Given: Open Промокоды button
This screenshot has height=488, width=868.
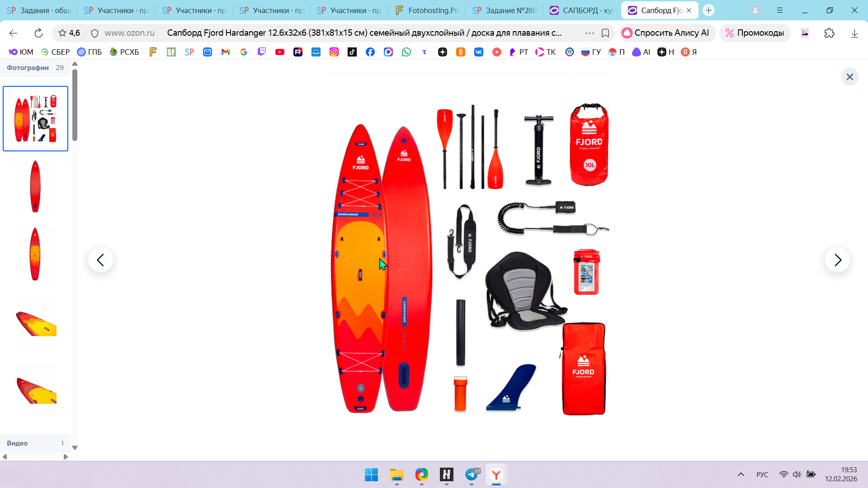Looking at the screenshot, I should (x=755, y=33).
